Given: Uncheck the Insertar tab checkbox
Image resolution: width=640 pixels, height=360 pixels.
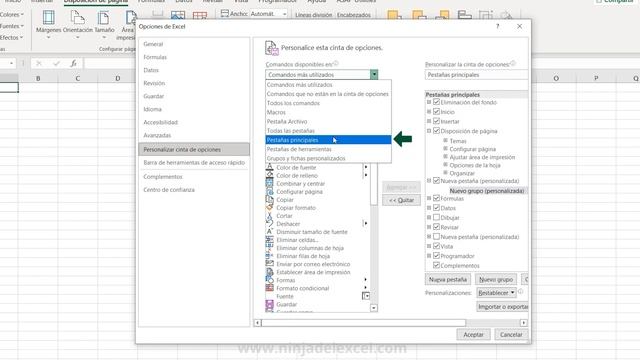Looking at the screenshot, I should coord(436,121).
